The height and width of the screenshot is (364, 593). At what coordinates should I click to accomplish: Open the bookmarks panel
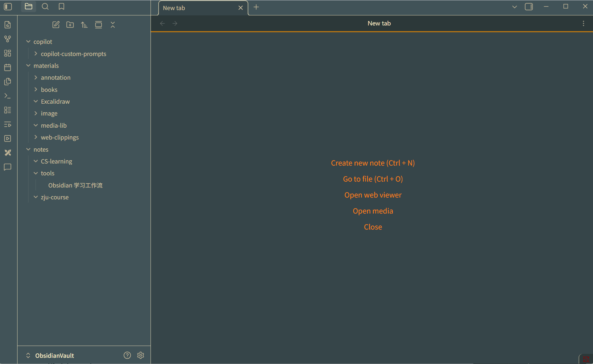tap(61, 7)
